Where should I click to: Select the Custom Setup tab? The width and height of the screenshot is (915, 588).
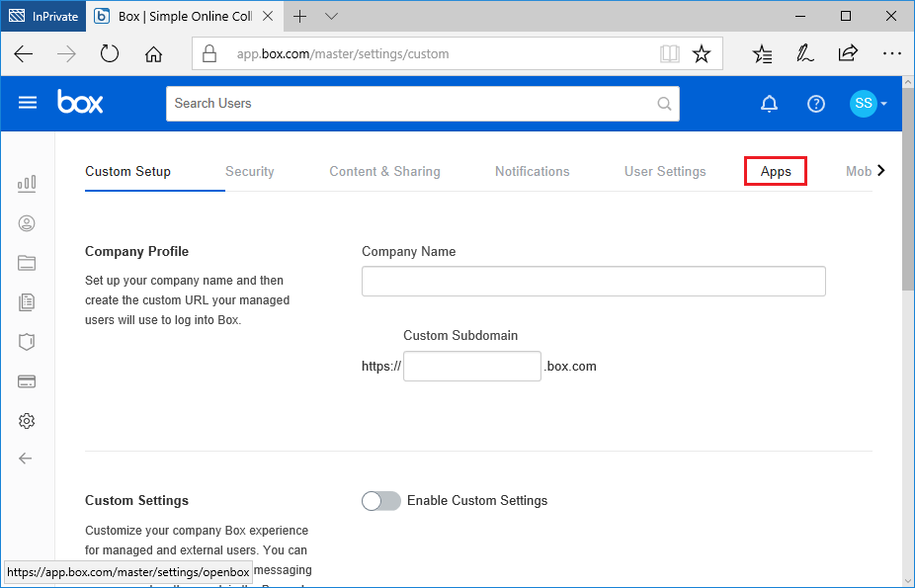click(x=127, y=172)
